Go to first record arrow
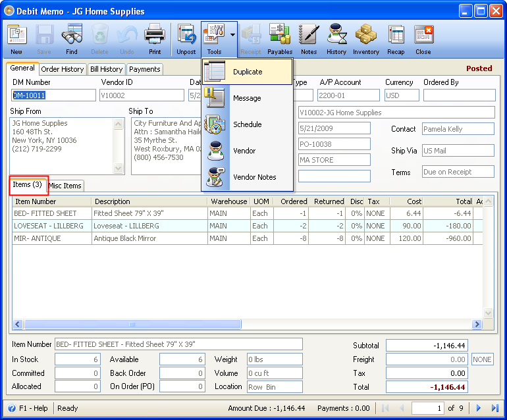The image size is (507, 420). tap(385, 408)
